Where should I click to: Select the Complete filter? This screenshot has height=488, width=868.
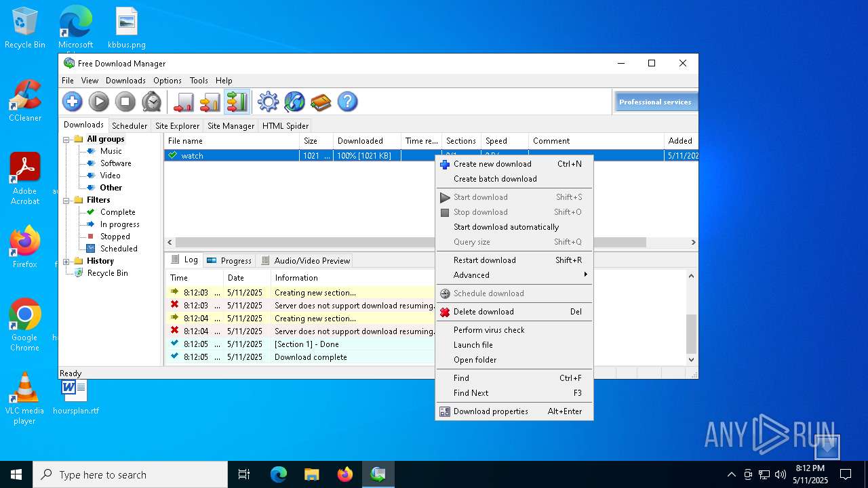point(118,212)
